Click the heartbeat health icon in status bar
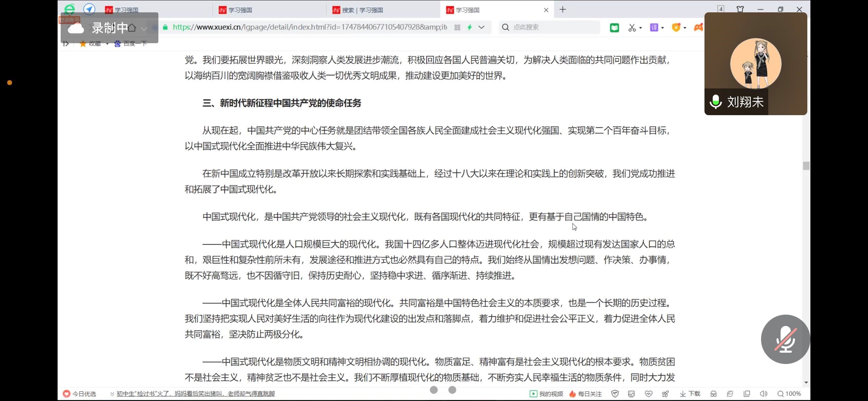868x401 pixels. [648, 394]
